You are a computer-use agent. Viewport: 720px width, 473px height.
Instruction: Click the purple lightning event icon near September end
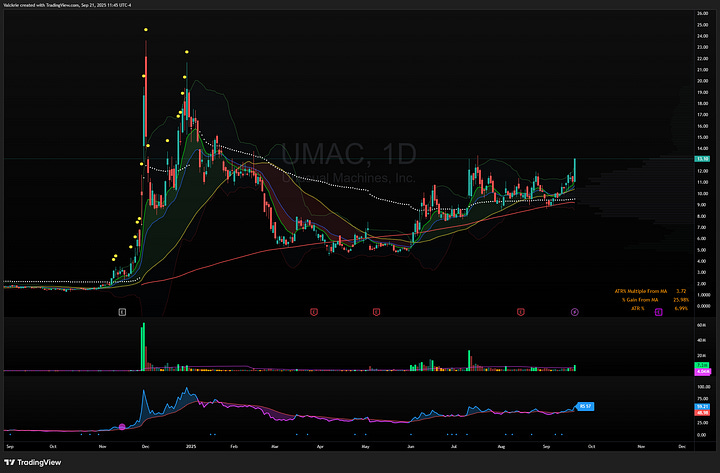point(575,312)
